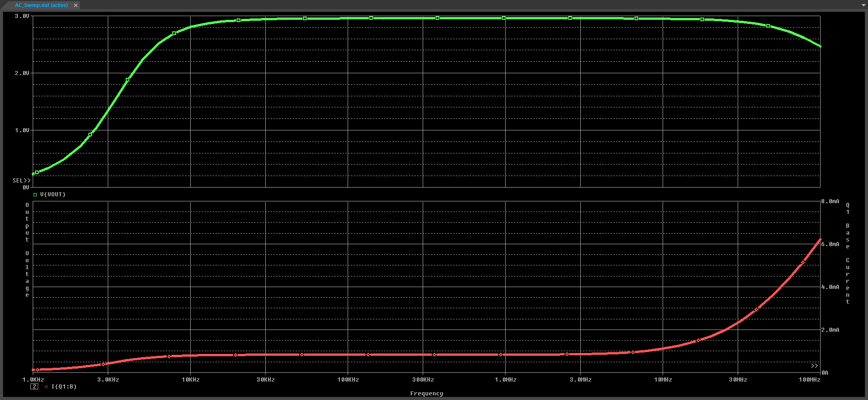Screen dimensions: 868x400
Task: Click the Frequency X-axis title
Action: (426, 394)
